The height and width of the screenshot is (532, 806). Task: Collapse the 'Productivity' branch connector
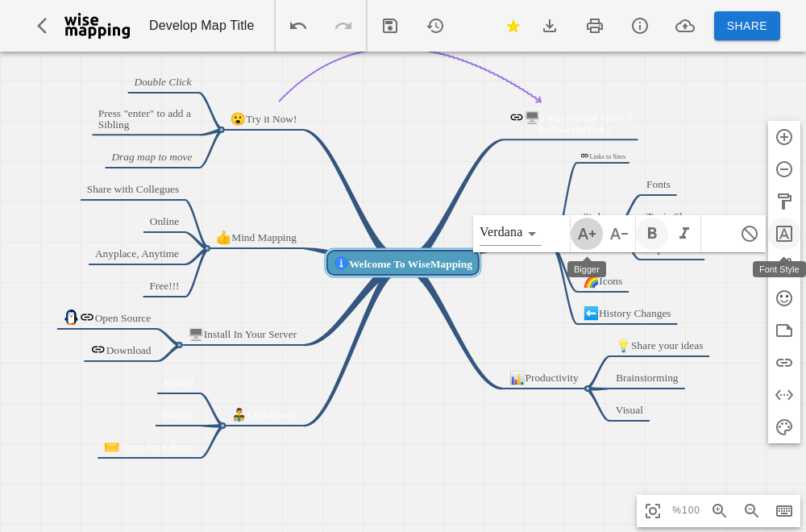(x=588, y=389)
